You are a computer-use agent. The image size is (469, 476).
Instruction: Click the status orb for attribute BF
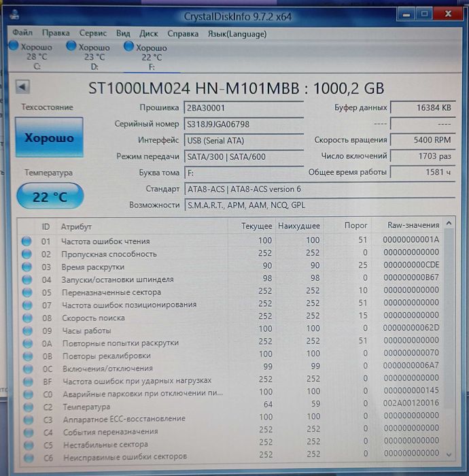pyautogui.click(x=29, y=381)
